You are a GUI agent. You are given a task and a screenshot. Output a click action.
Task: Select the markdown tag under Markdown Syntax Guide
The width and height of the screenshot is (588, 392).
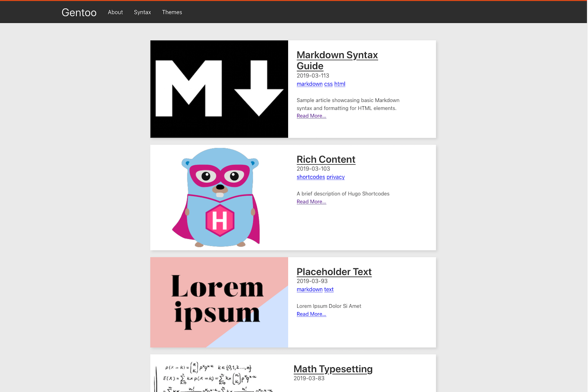pos(310,84)
